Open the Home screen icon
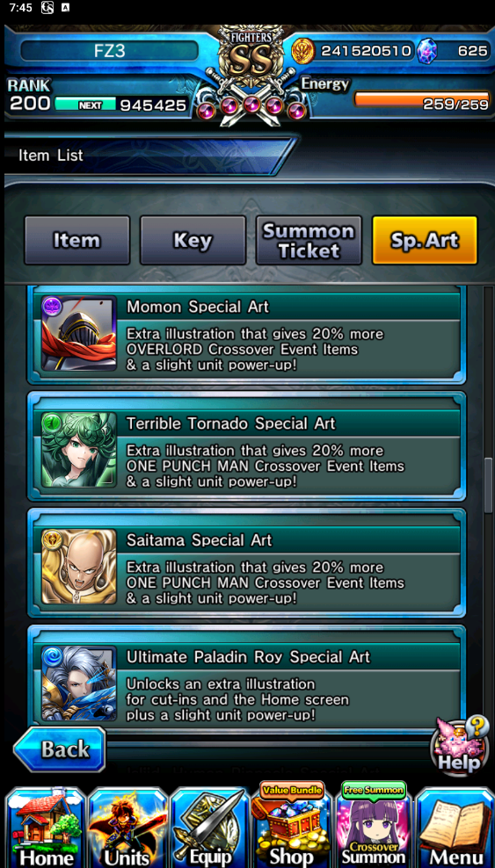The height and width of the screenshot is (868, 495). coord(46,828)
